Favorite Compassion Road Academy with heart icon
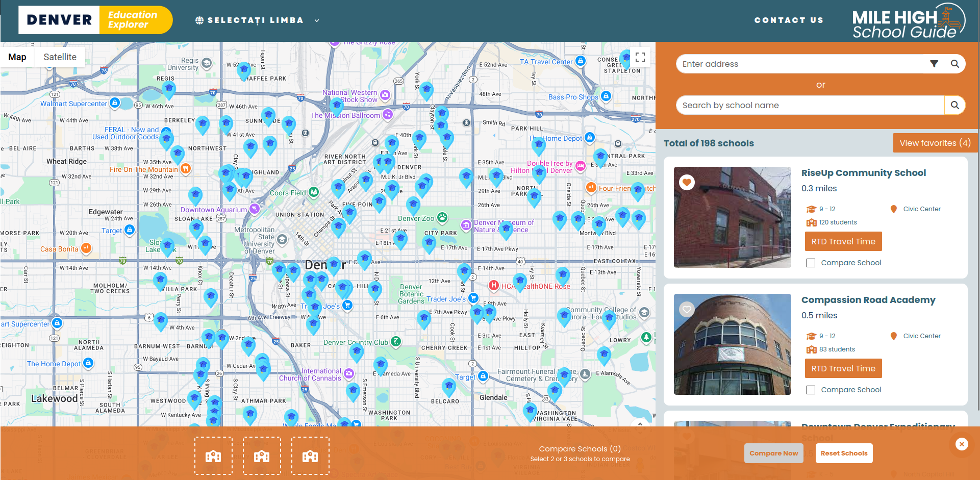The image size is (980, 480). tap(687, 309)
